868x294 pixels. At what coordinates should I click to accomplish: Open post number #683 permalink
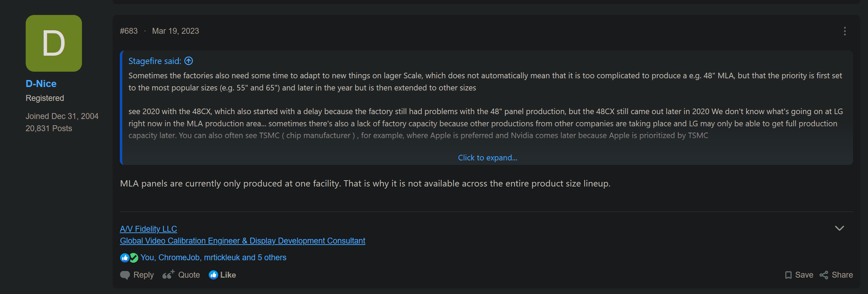[129, 31]
